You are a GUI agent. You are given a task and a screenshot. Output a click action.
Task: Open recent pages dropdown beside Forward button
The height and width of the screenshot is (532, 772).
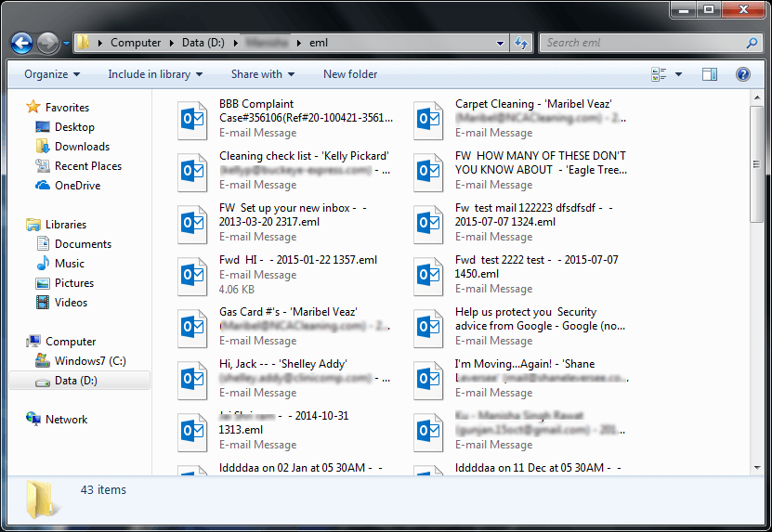[x=66, y=44]
